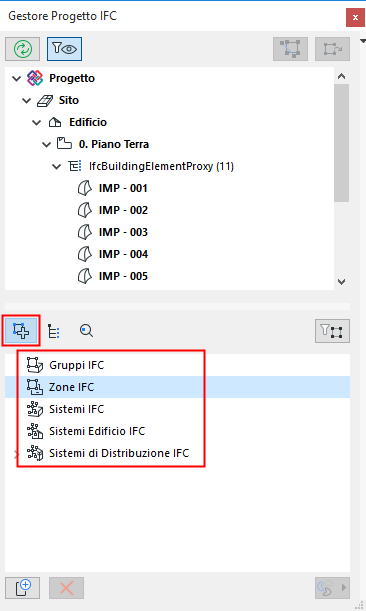The height and width of the screenshot is (611, 366).
Task: Select Sistemi IFC entry
Action: pos(76,409)
